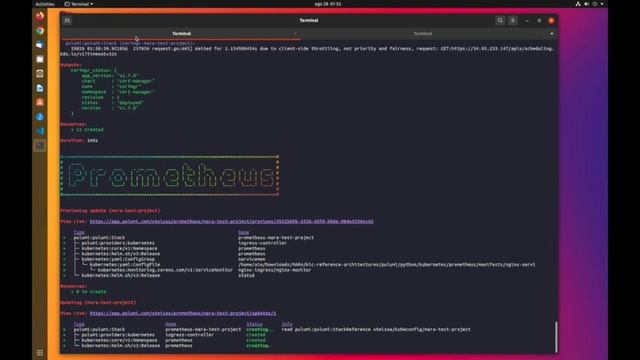This screenshot has height=360, width=640.
Task: Open the Files manager dock icon
Action: 40,59
